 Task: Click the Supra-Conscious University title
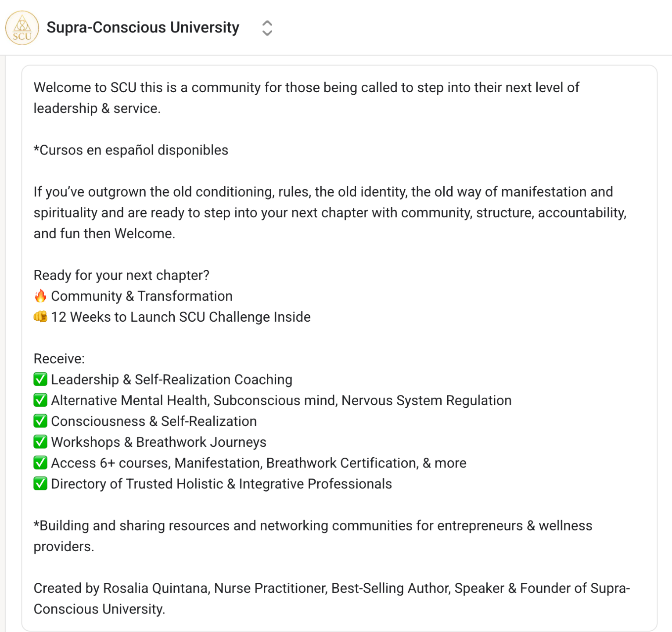click(x=143, y=28)
